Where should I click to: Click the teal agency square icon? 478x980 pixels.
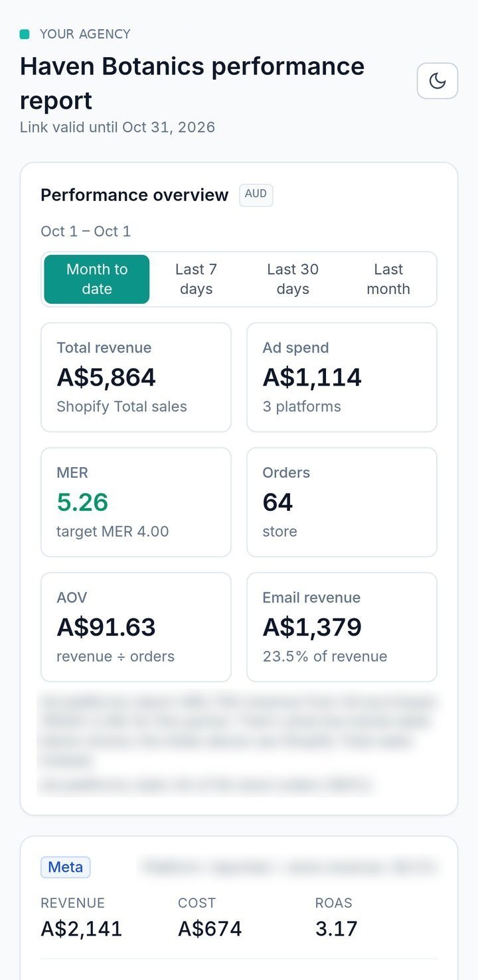pyautogui.click(x=25, y=34)
